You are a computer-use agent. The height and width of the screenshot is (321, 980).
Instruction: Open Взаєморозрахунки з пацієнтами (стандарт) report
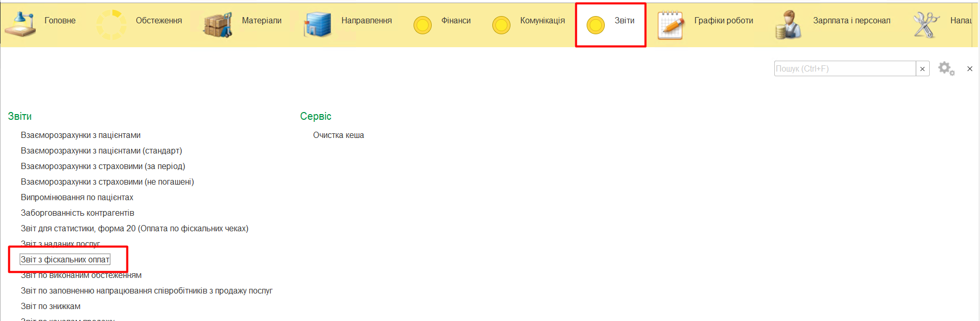pyautogui.click(x=101, y=151)
